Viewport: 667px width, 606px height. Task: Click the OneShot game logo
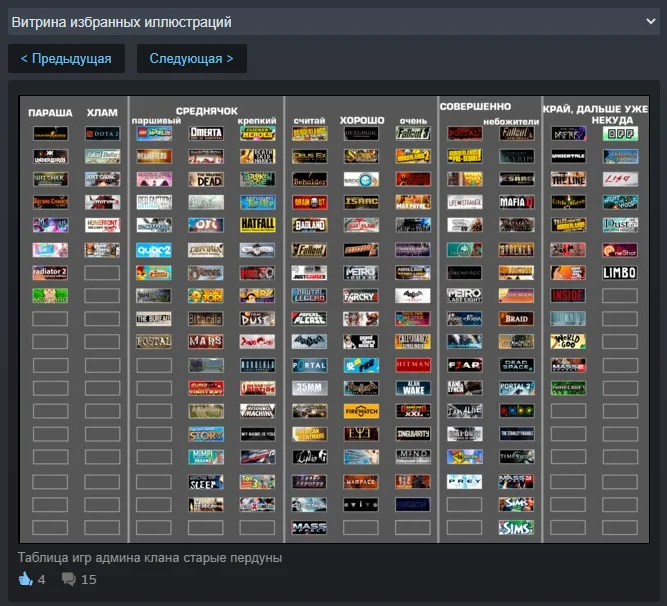tap(620, 250)
